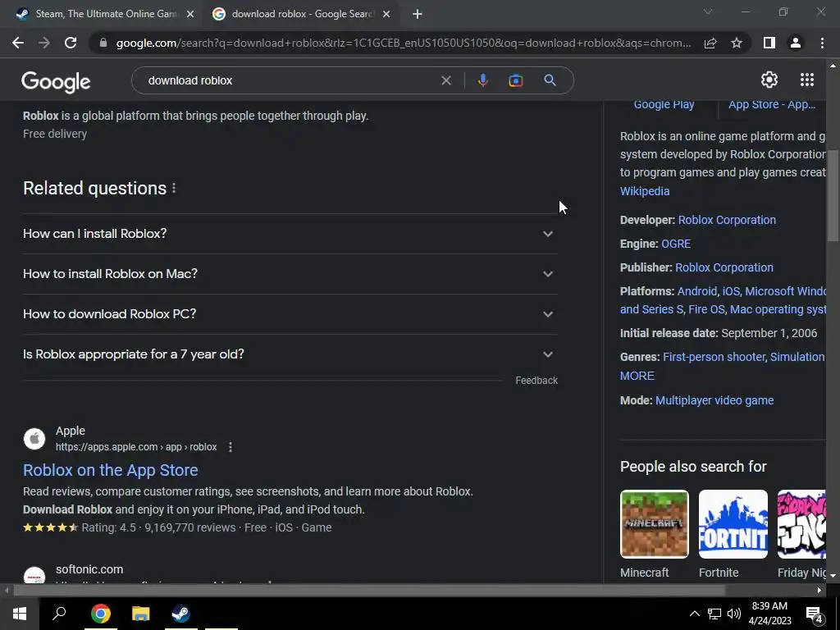
Task: Click apps.apple.com URL breadcrumb
Action: click(x=136, y=447)
